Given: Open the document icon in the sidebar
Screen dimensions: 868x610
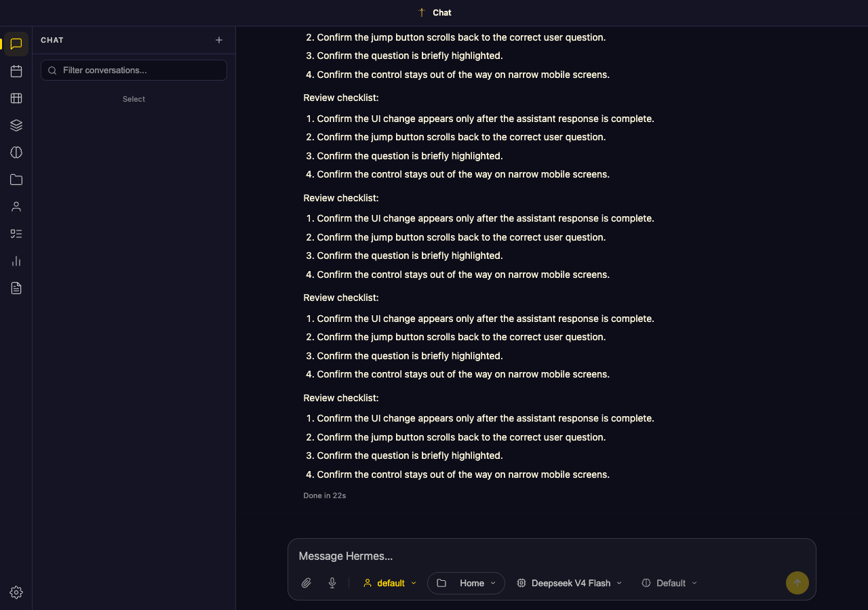Looking at the screenshot, I should [x=16, y=288].
